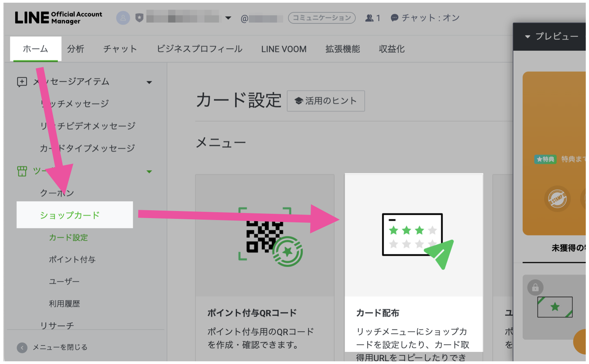This screenshot has width=589, height=364.
Task: Switch to the 分析 tab
Action: click(76, 49)
